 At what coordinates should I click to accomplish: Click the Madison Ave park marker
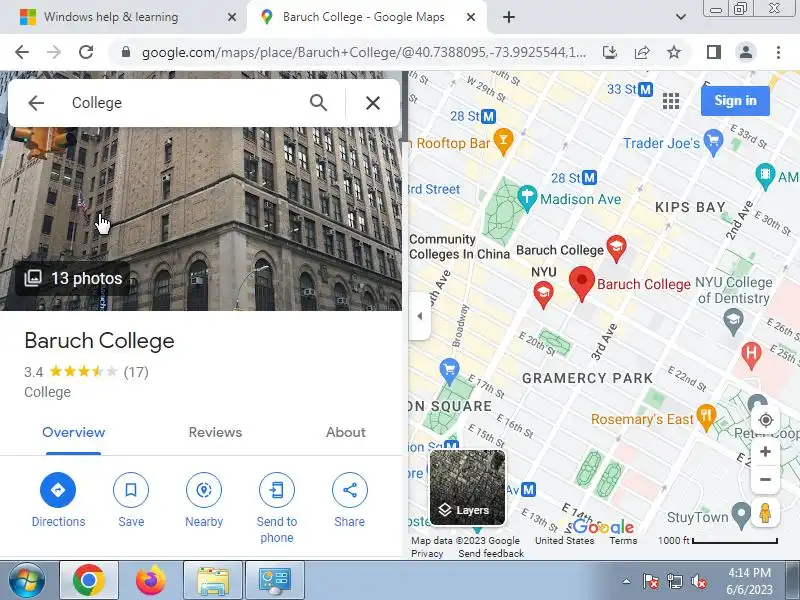(527, 198)
